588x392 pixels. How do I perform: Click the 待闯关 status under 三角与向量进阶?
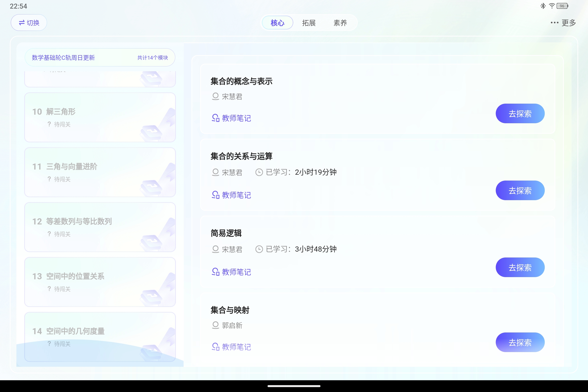pyautogui.click(x=62, y=180)
